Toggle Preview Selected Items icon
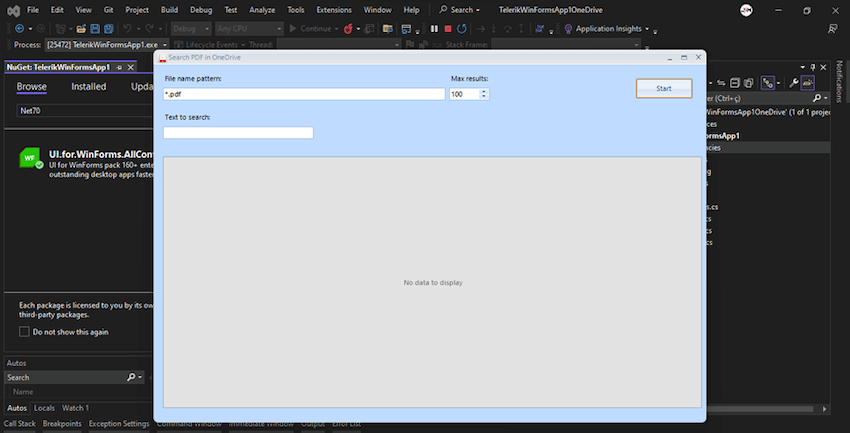This screenshot has height=433, width=850. click(808, 83)
